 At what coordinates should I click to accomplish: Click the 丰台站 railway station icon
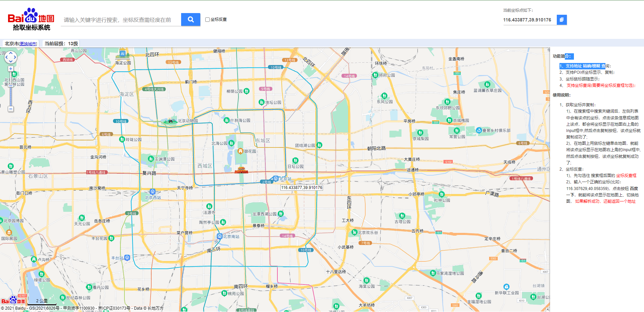click(x=127, y=257)
